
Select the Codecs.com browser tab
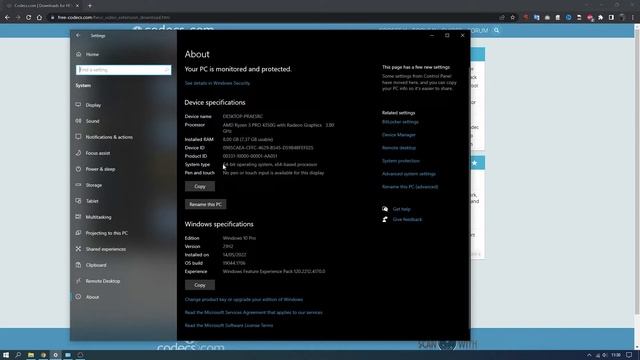click(41, 6)
